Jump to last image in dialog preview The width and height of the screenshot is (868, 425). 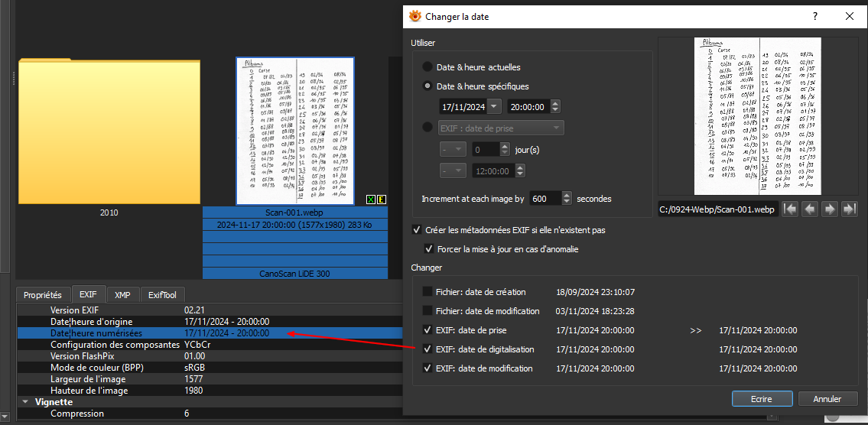point(849,209)
